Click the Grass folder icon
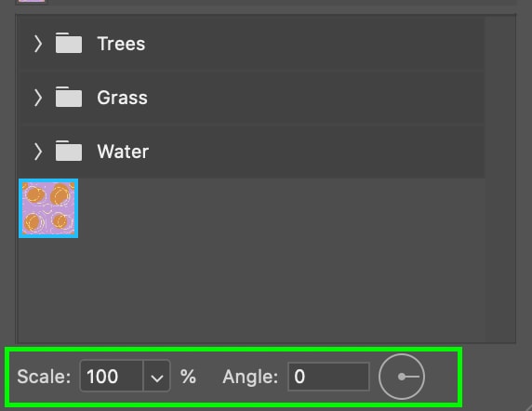Image resolution: width=532 pixels, height=411 pixels. [x=69, y=97]
